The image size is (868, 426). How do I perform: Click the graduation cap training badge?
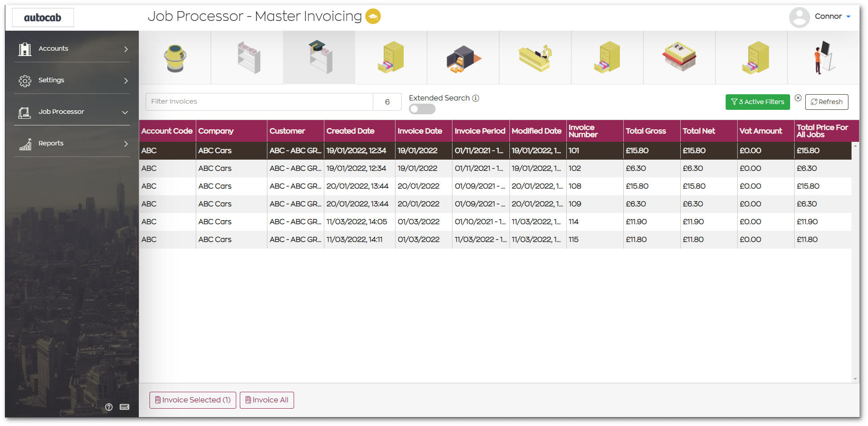point(373,16)
